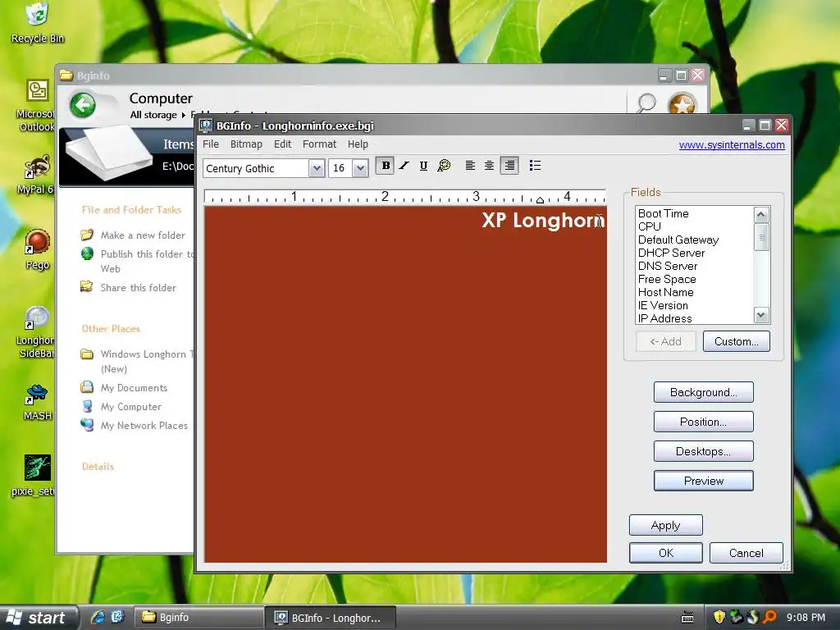
Task: Toggle bold formatting in BGInfo toolbar
Action: point(386,166)
